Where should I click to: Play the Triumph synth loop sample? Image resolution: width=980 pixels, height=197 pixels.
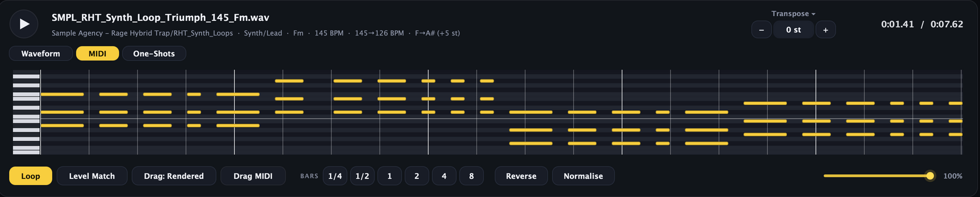pos(24,24)
